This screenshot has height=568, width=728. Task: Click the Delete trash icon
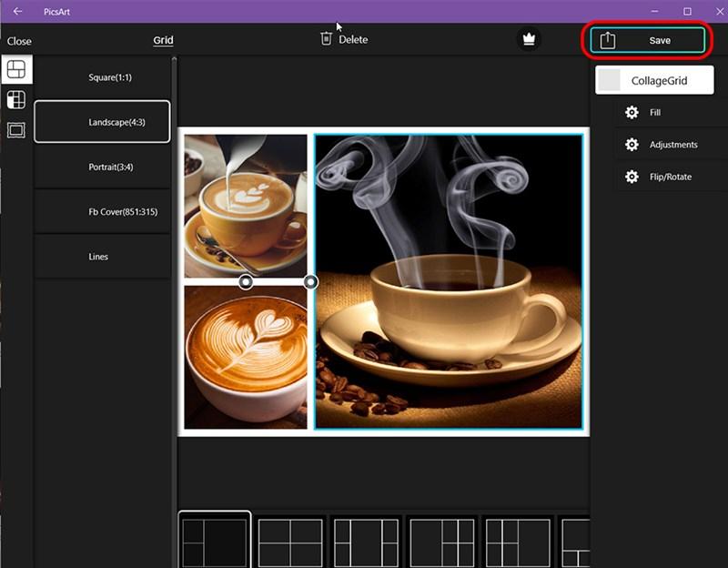click(326, 39)
